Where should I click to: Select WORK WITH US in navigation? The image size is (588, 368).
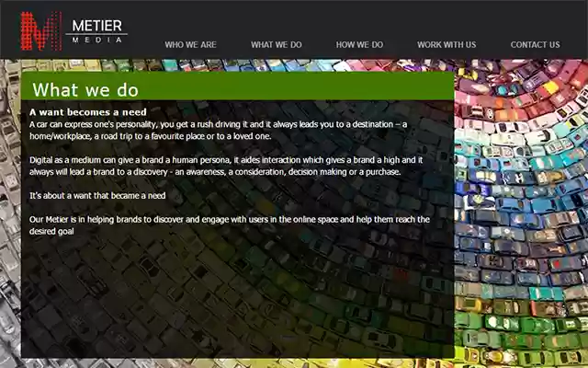(x=447, y=45)
